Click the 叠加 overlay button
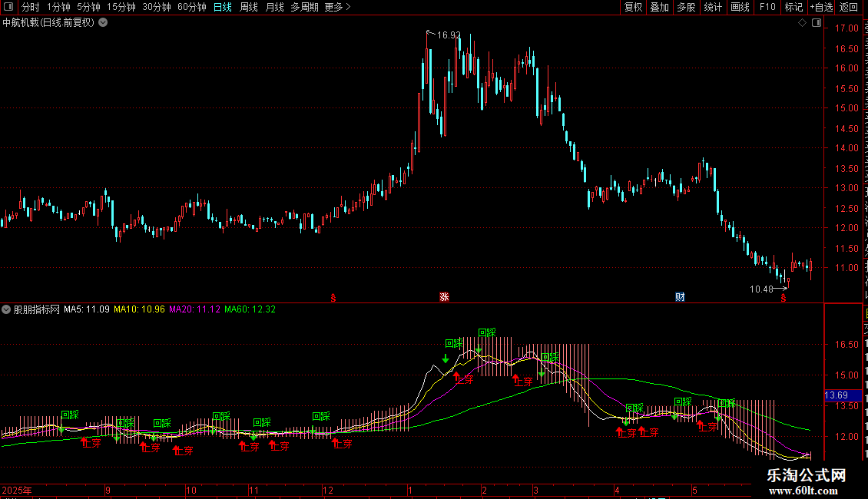The image size is (868, 499). coord(659,7)
